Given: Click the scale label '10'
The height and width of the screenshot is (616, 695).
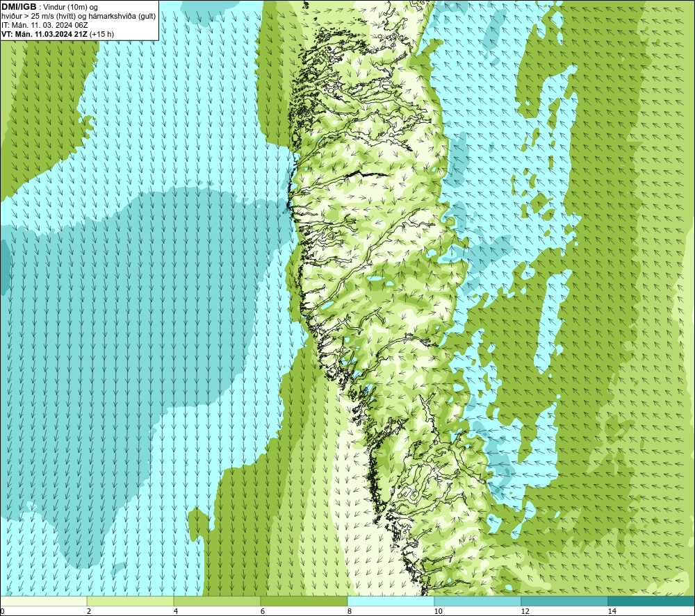Looking at the screenshot, I should pos(438,611).
